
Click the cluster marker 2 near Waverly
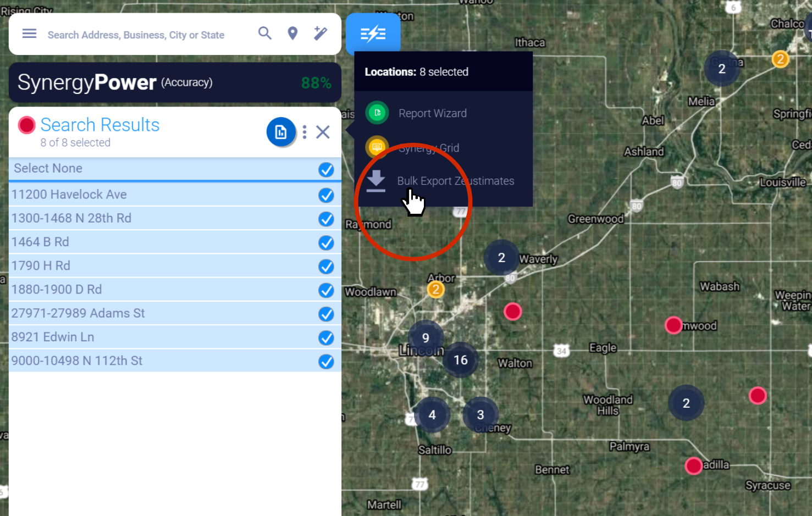point(501,258)
